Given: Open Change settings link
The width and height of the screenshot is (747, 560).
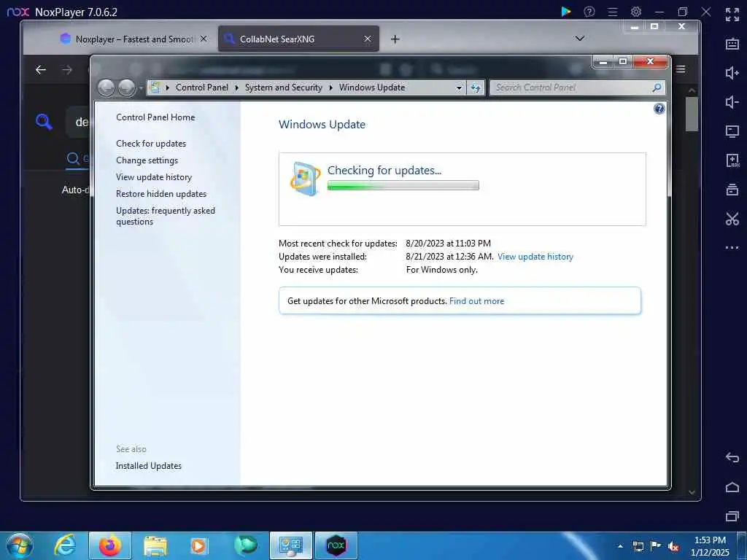Looking at the screenshot, I should coord(147,160).
